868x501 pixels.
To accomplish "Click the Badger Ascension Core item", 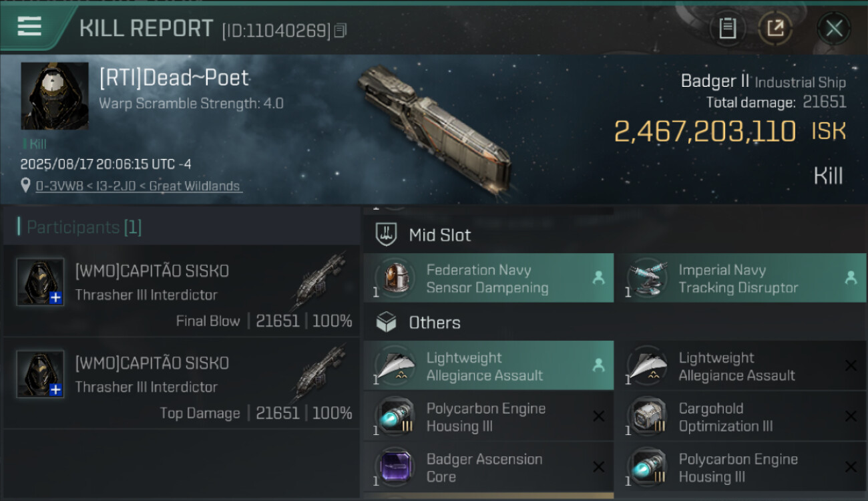I will click(488, 468).
